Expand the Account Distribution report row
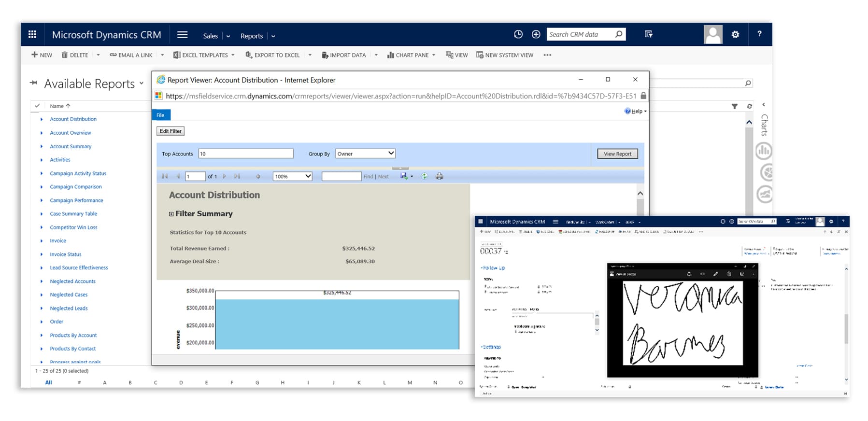Viewport: 868px width, 421px height. pos(42,119)
